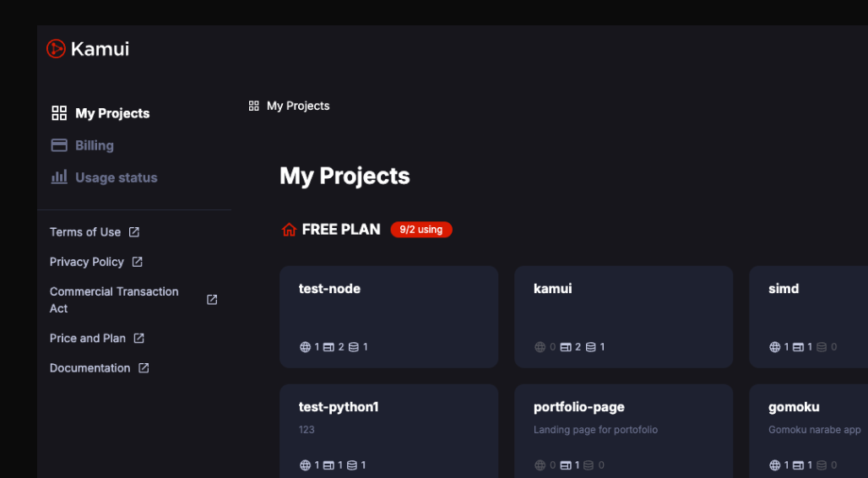This screenshot has height=478, width=868.
Task: Open the portfolio-page project card
Action: [x=623, y=431]
